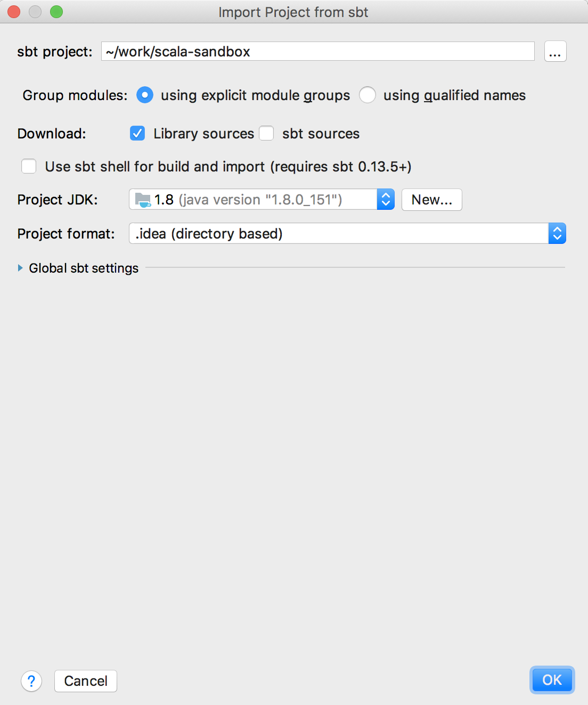Click the Project format dropdown arrows

click(557, 233)
